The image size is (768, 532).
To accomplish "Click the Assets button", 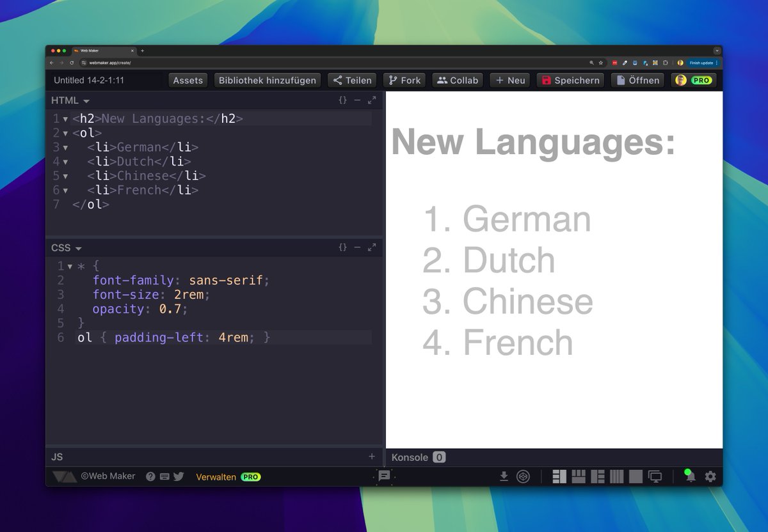I will point(188,80).
